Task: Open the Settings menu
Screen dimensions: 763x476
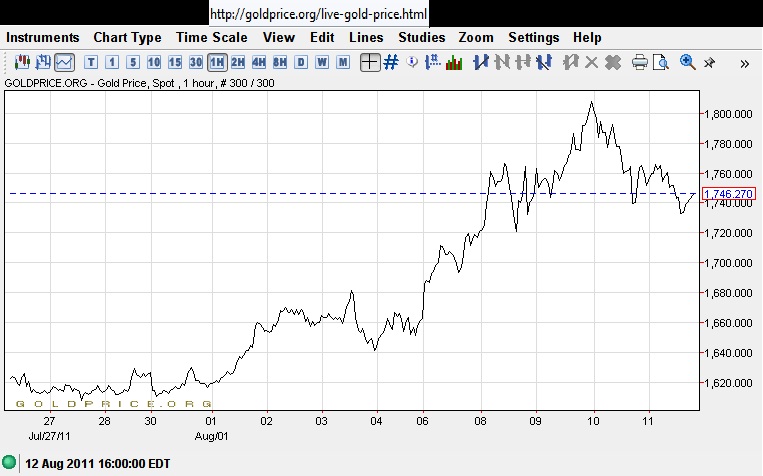Action: tap(533, 37)
